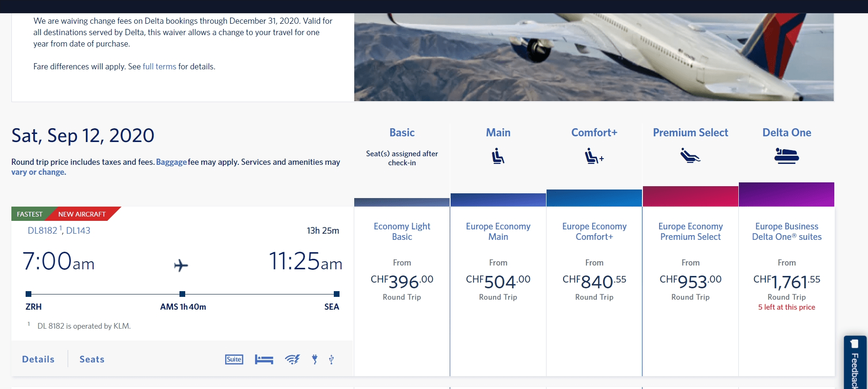Click the purple Delta One color bar
This screenshot has height=389, width=868.
(x=787, y=194)
